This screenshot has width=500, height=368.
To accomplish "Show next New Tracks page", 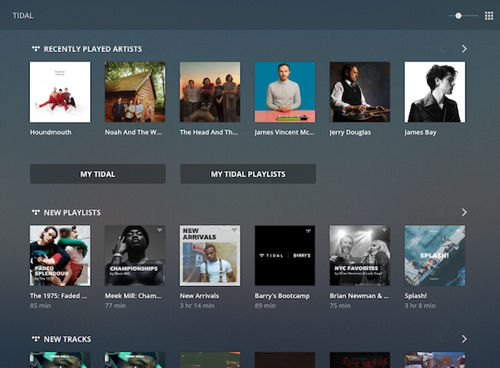I will [464, 339].
